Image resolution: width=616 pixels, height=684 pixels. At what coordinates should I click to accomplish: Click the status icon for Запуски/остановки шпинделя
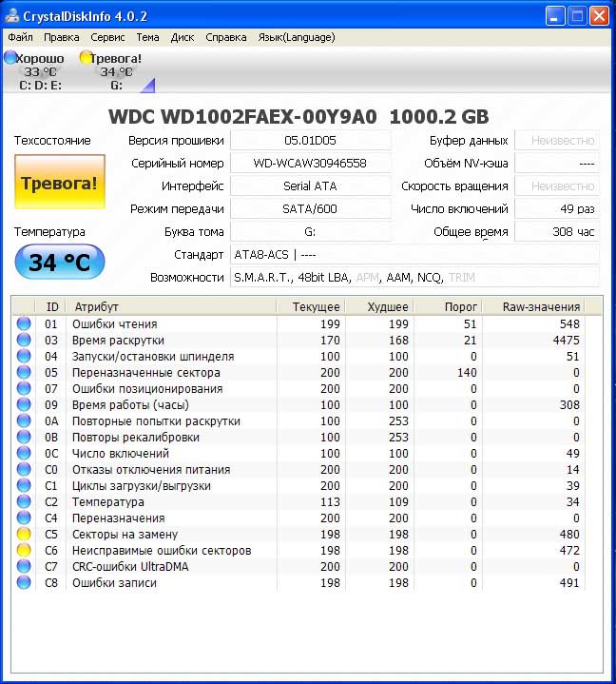[24, 356]
